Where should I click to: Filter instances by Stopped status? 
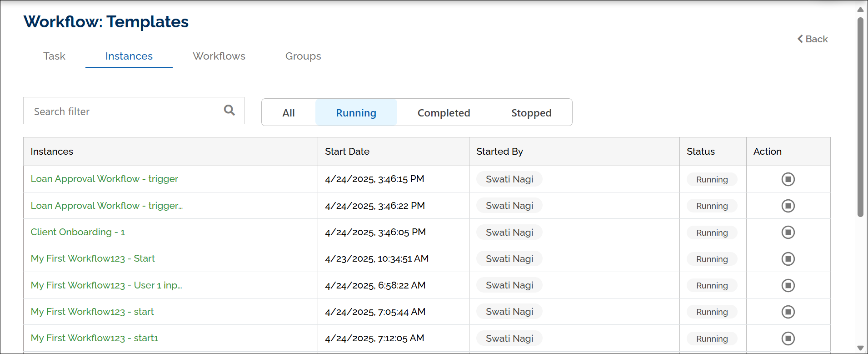pos(531,113)
